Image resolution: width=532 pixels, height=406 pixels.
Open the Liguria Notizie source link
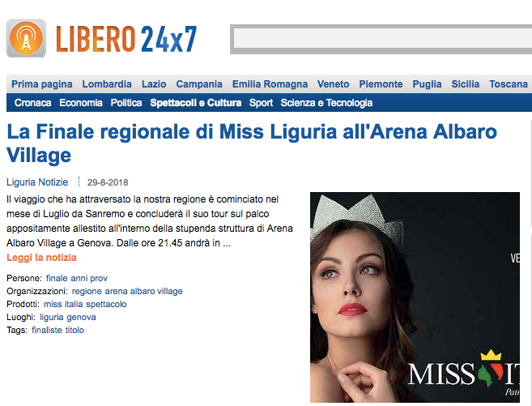[37, 182]
